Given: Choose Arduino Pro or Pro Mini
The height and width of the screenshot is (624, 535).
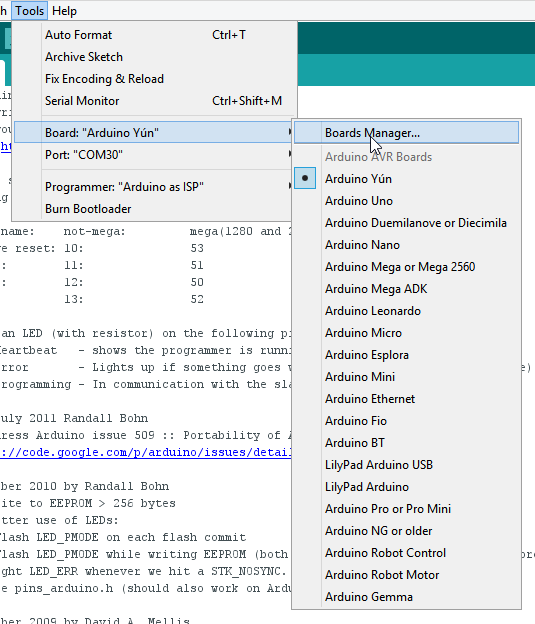Looking at the screenshot, I should (x=406, y=509).
